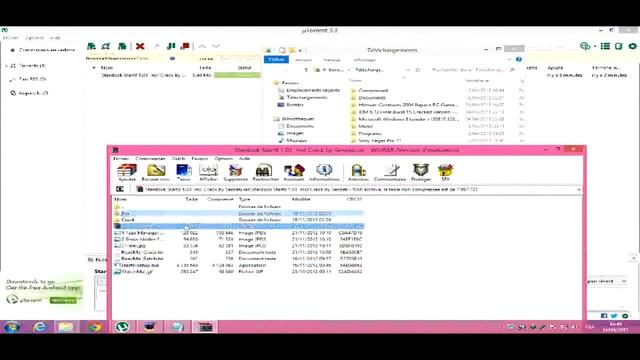Open Options menu in uTorrent menu bar

coord(34,38)
